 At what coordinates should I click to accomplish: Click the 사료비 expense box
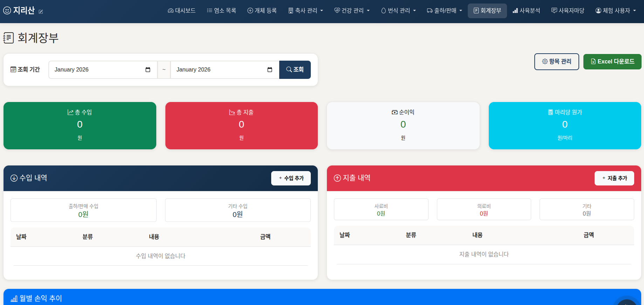(381, 209)
